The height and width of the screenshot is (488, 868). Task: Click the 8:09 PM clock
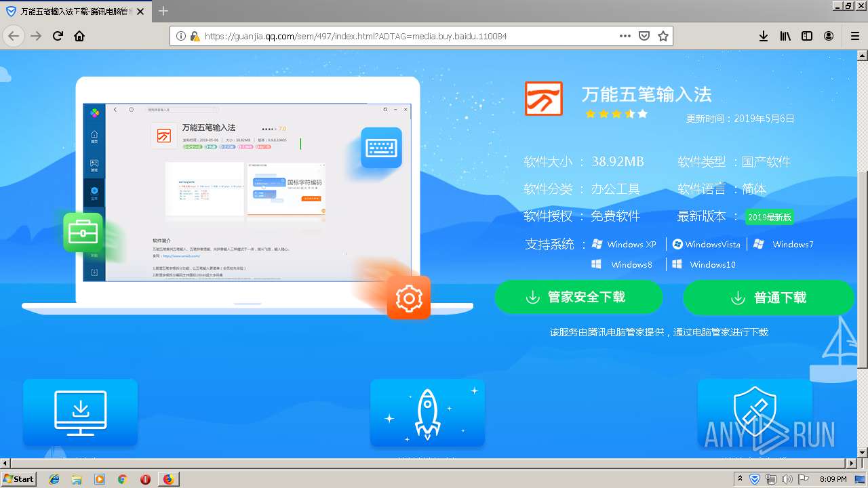pos(833,479)
